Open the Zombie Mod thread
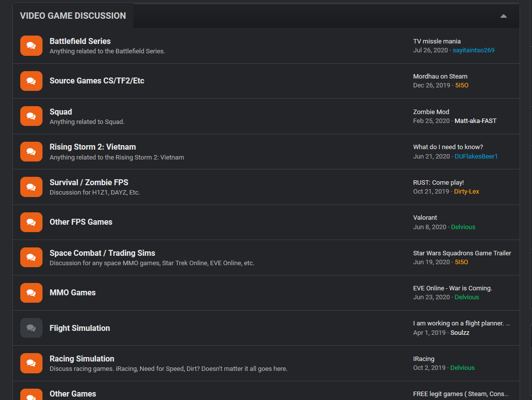Screen dimensions: 532x400 coord(431,112)
